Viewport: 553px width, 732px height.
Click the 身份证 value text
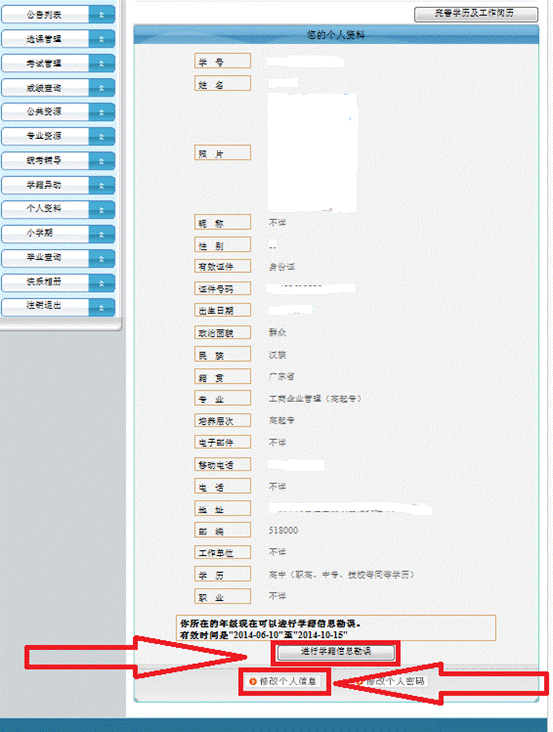(x=282, y=267)
